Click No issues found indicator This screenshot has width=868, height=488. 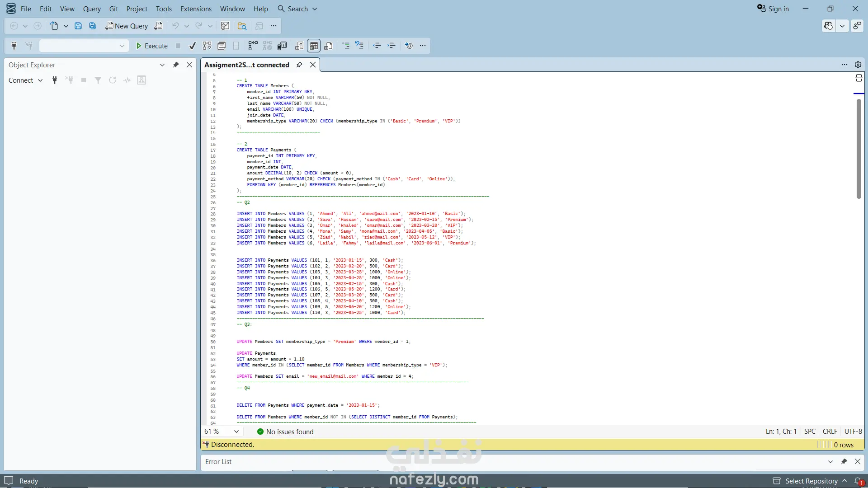(x=285, y=432)
